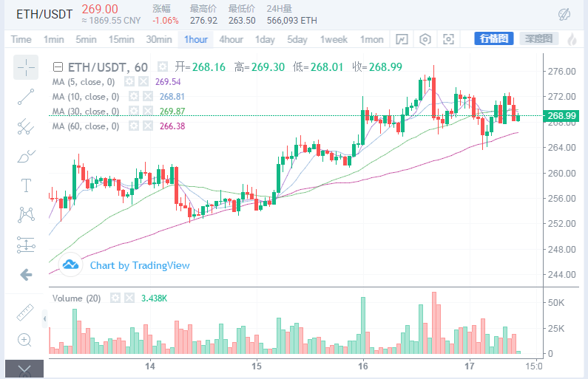This screenshot has height=379, width=588.
Task: Open settings for ETH/USDT main series
Action: (163, 67)
